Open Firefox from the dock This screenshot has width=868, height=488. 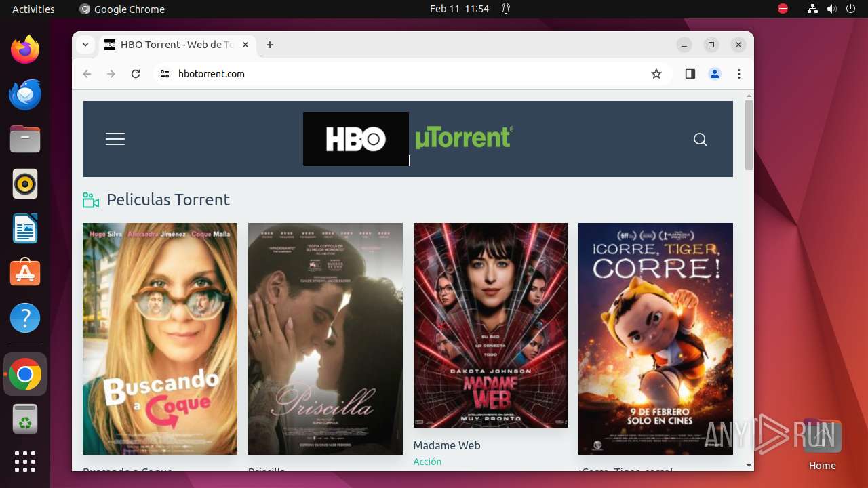pos(25,49)
